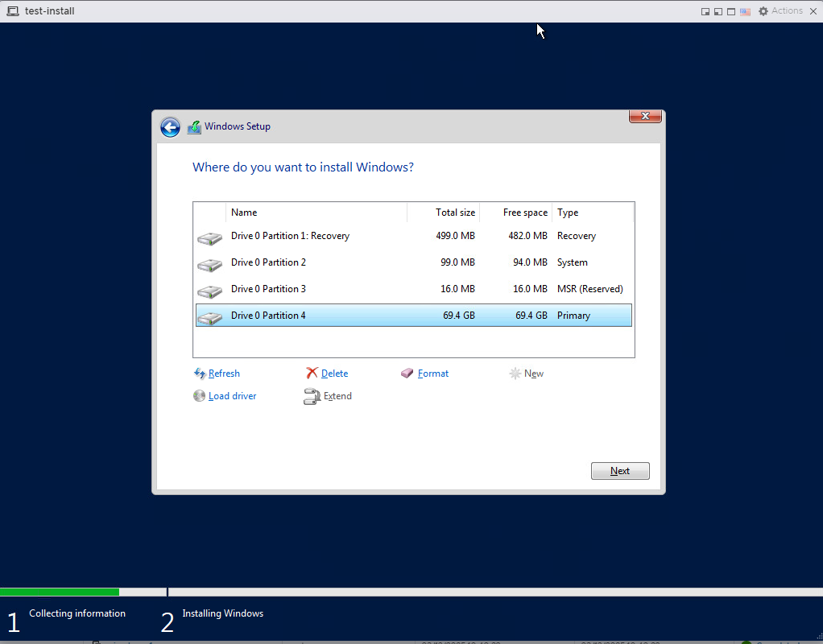Screen dimensions: 823x644
Task: Choose the first console window-size icon
Action: tap(705, 11)
